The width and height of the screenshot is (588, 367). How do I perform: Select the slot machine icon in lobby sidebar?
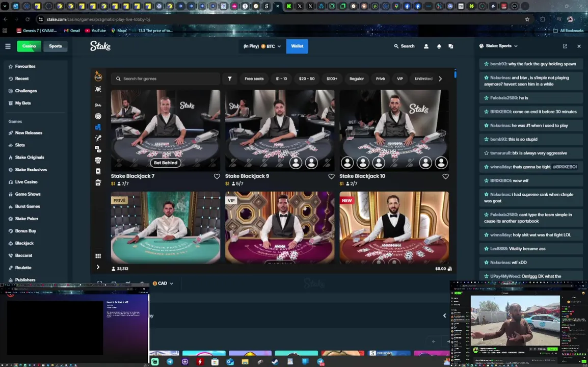[x=98, y=182]
